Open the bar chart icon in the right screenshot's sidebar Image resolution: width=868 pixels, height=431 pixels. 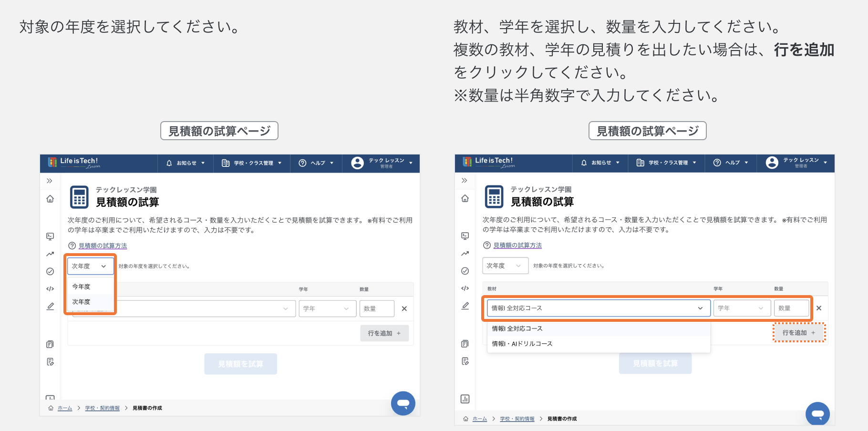465,399
